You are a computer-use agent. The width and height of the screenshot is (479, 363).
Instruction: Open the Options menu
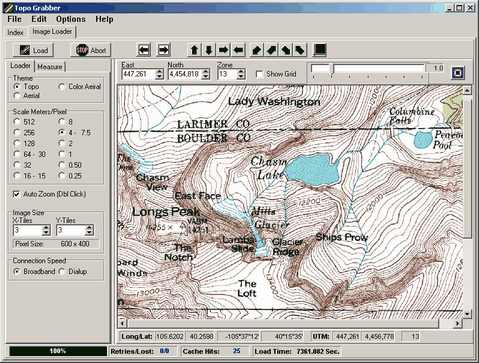pyautogui.click(x=71, y=19)
